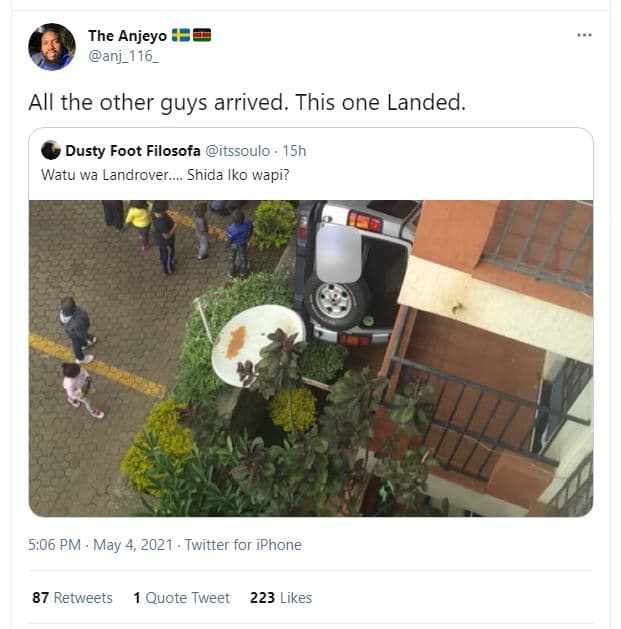Click the display name The Anjeyo
The width and height of the screenshot is (621, 629).
click(x=127, y=36)
